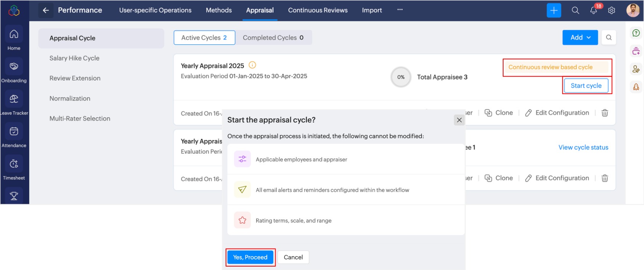This screenshot has height=270, width=644.
Task: Expand the Add dropdown button
Action: click(x=580, y=37)
